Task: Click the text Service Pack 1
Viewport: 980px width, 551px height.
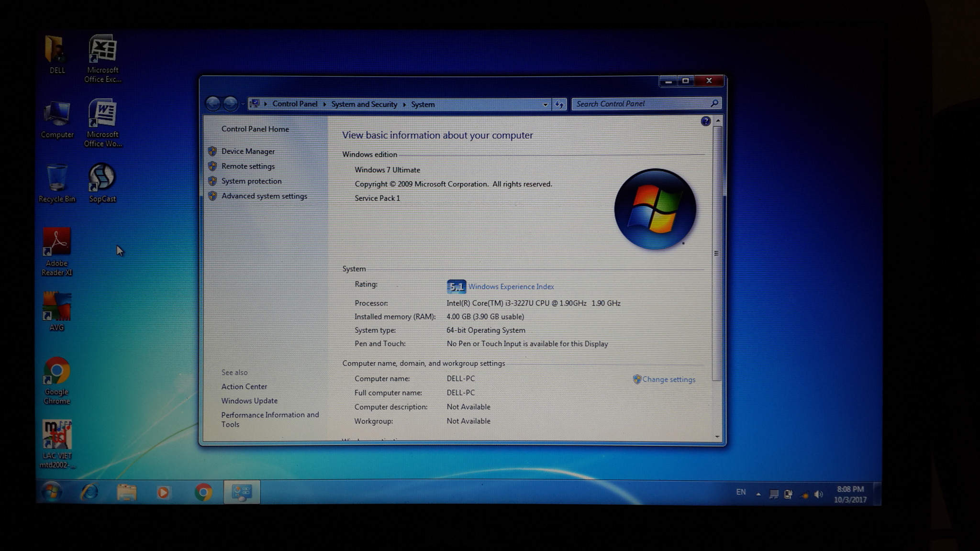Action: click(377, 198)
